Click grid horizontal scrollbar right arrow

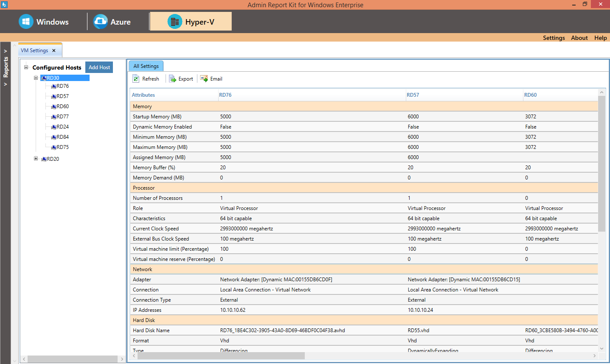pos(594,356)
